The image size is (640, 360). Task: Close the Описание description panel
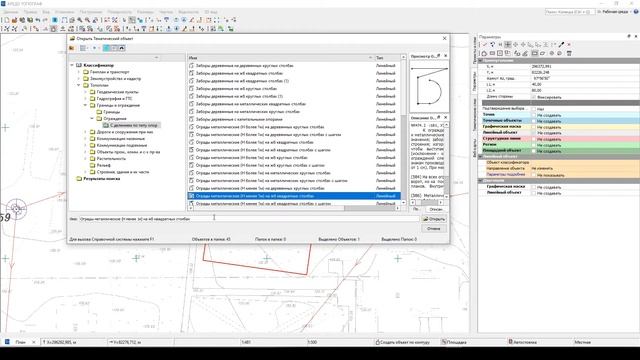click(445, 118)
